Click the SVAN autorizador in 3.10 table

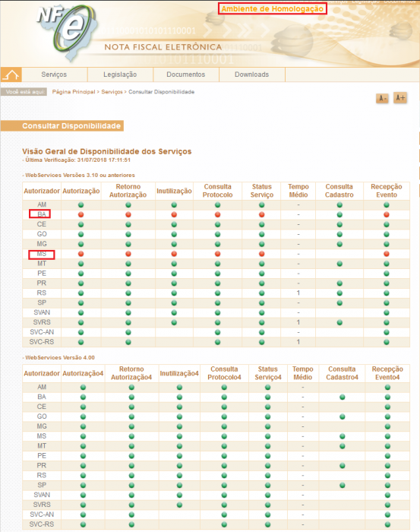(42, 312)
